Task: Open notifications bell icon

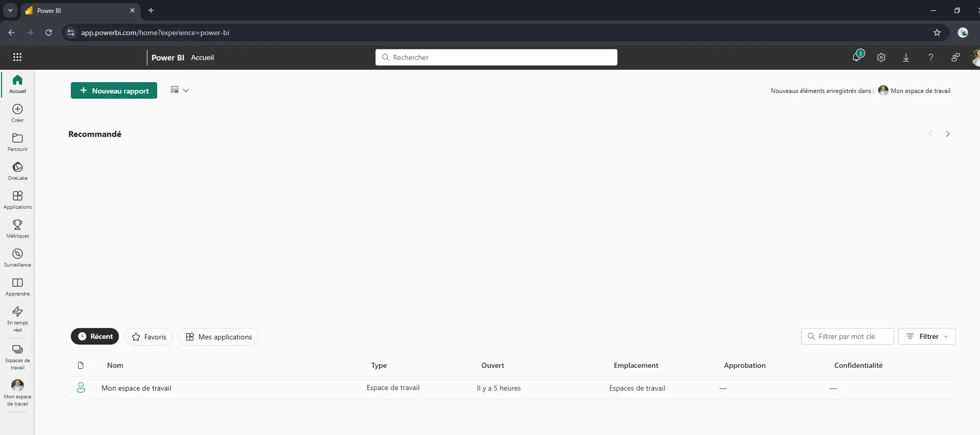Action: [856, 57]
